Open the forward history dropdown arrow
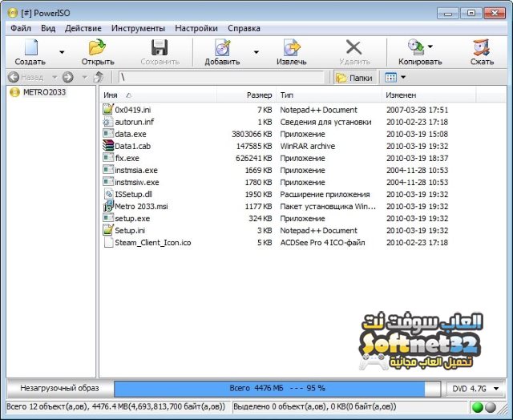The width and height of the screenshot is (513, 420). (84, 77)
